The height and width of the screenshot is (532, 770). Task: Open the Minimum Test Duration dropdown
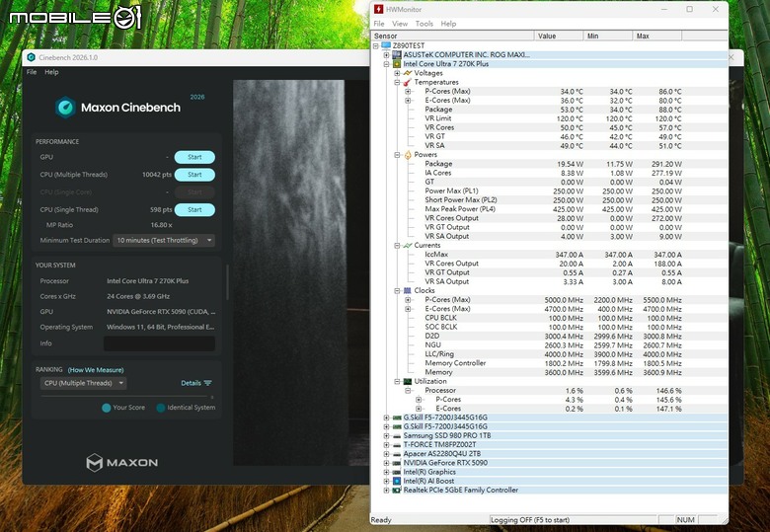[164, 240]
